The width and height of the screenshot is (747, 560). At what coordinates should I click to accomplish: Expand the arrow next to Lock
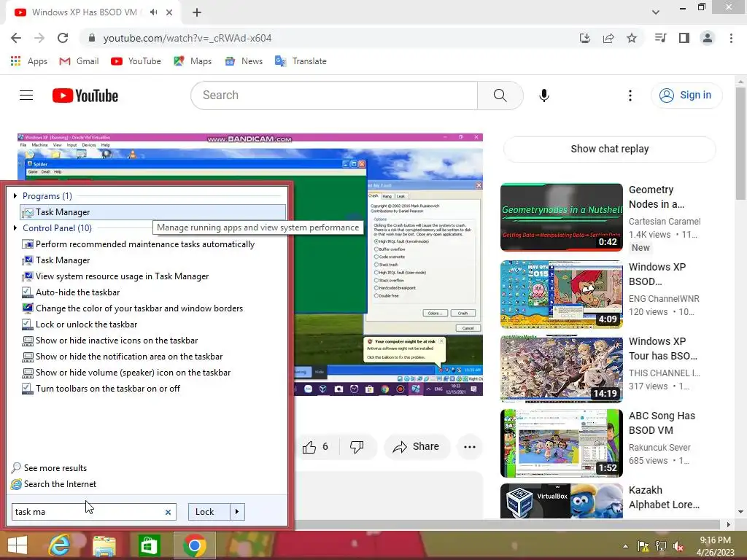click(237, 512)
